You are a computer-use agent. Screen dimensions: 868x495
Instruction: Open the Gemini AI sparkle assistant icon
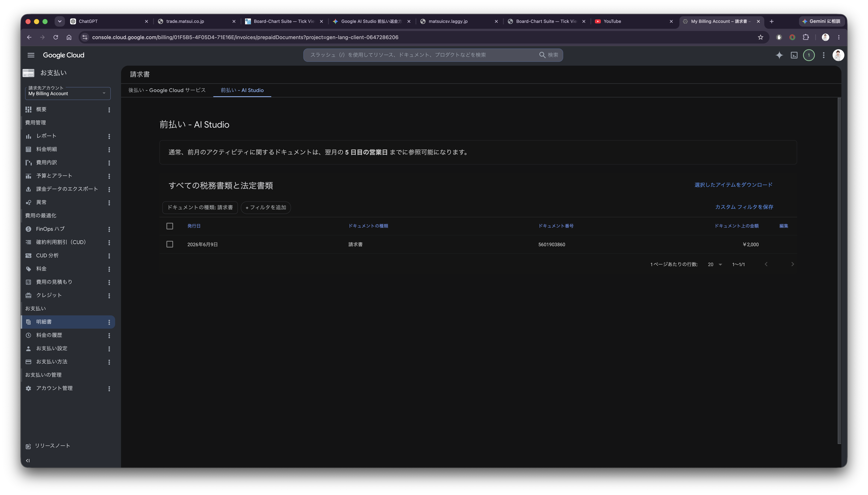click(779, 55)
